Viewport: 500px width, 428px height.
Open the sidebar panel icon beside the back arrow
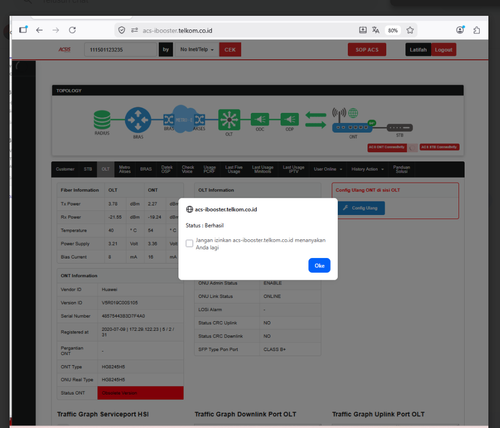tap(23, 30)
